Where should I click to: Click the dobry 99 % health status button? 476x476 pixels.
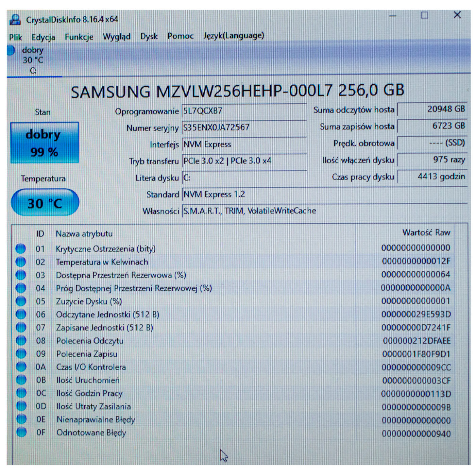tap(45, 143)
